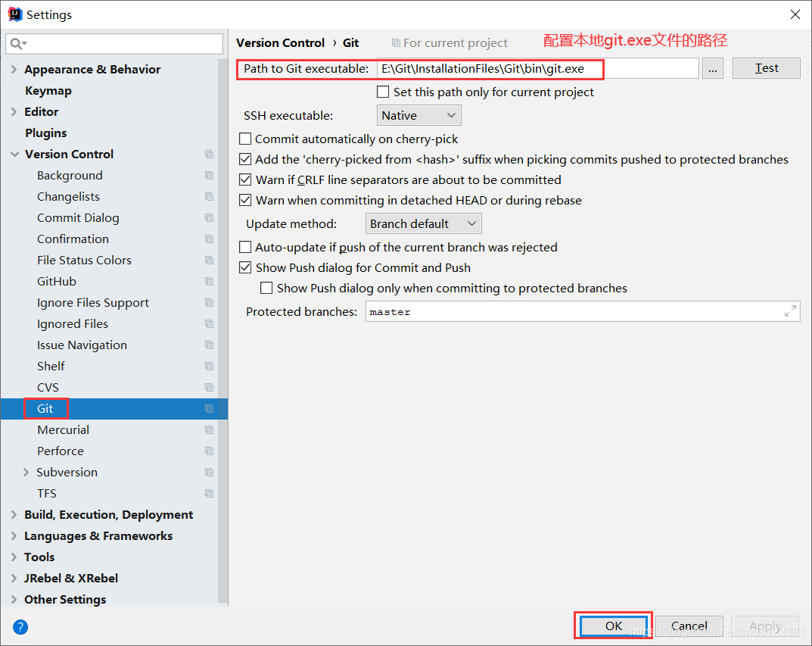Click the Test button for Git path

click(767, 68)
